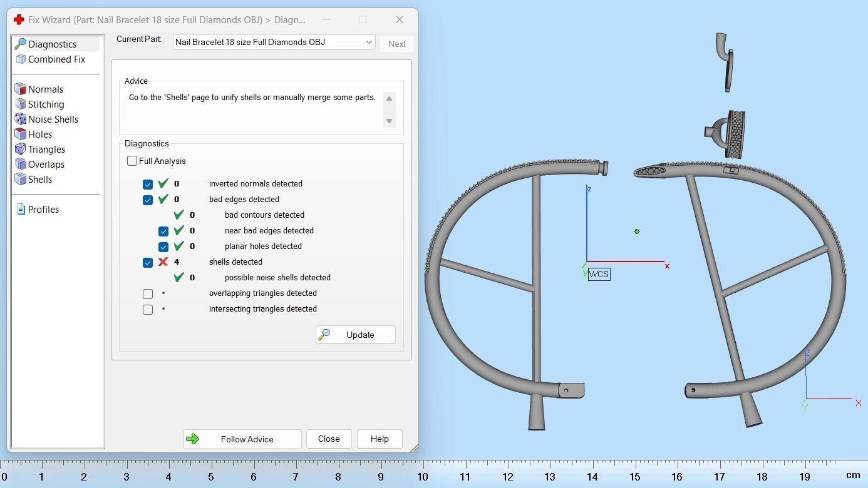The image size is (868, 488).
Task: Click the Update button
Action: [355, 335]
